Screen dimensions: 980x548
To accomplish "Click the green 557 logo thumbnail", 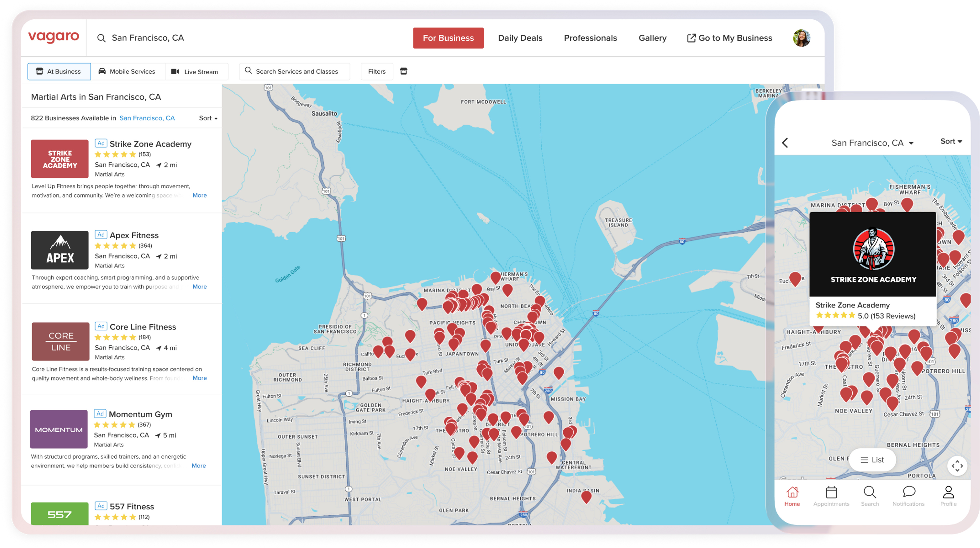I will [60, 514].
